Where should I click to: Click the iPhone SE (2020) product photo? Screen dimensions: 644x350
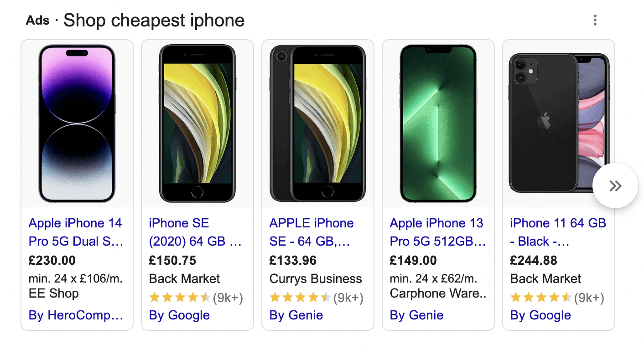pyautogui.click(x=197, y=124)
